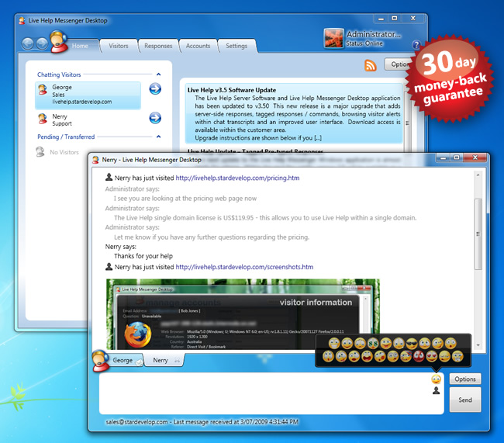
Task: Select the party hat emoticon
Action: click(x=406, y=356)
